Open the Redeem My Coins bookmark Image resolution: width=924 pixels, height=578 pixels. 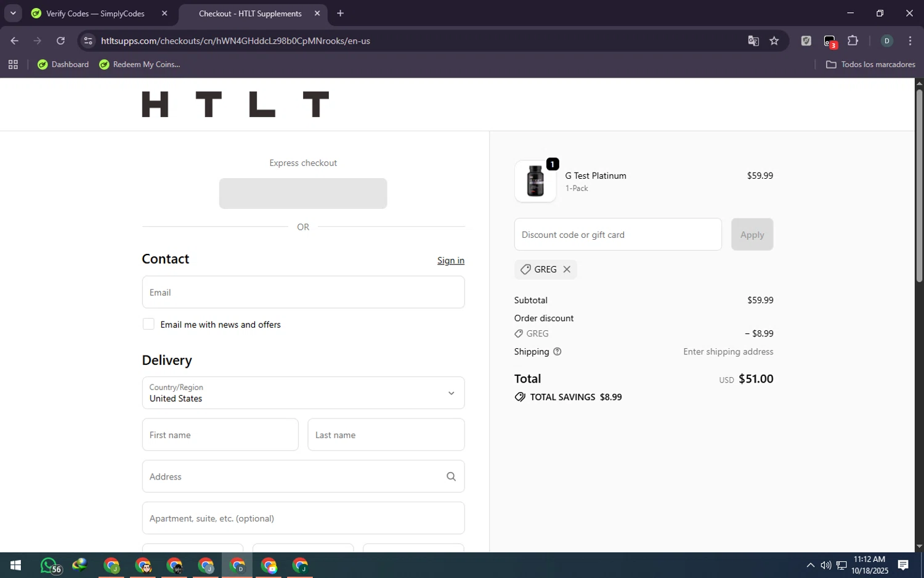coord(140,64)
